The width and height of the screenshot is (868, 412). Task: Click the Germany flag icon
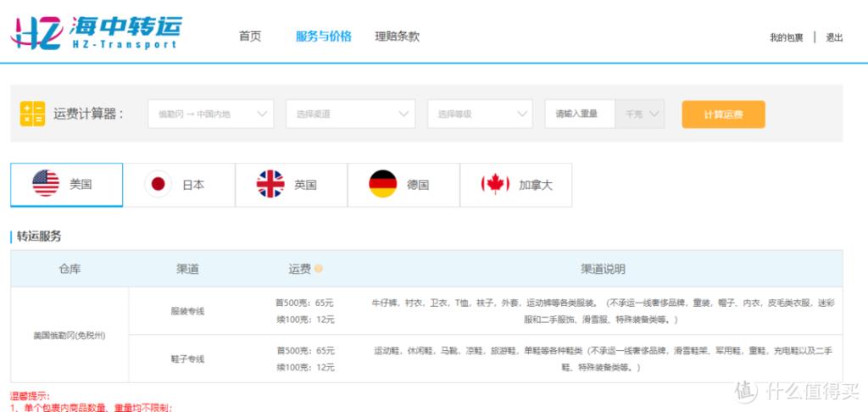(x=383, y=184)
